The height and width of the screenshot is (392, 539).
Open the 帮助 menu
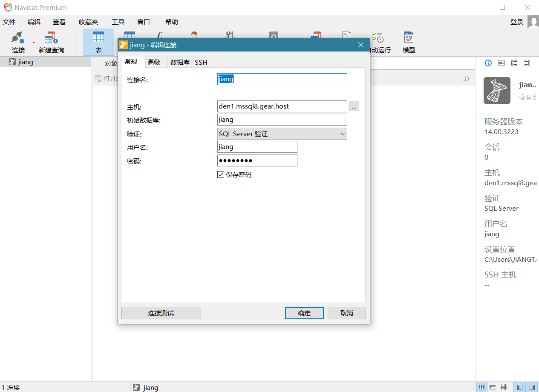172,22
